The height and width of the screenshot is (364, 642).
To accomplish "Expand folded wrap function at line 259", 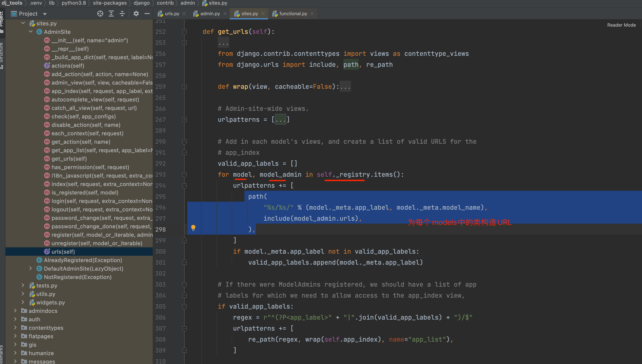I will coord(184,87).
